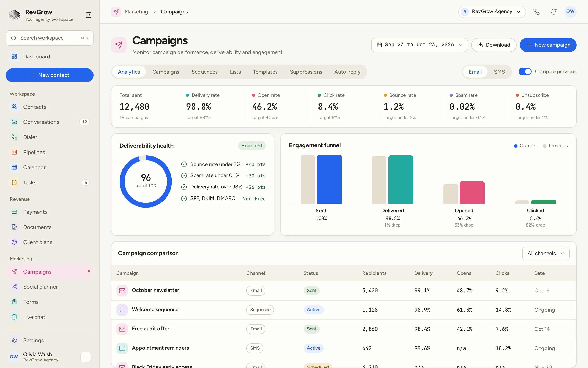Open the RevGrow Agency account switcher
Screen dimensions: 588x368
pos(492,12)
